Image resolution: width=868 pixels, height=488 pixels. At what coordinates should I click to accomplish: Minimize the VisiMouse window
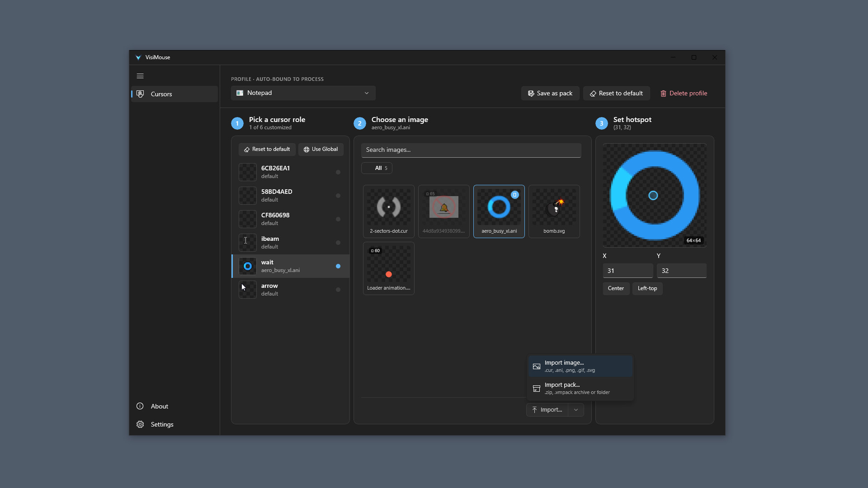[673, 57]
